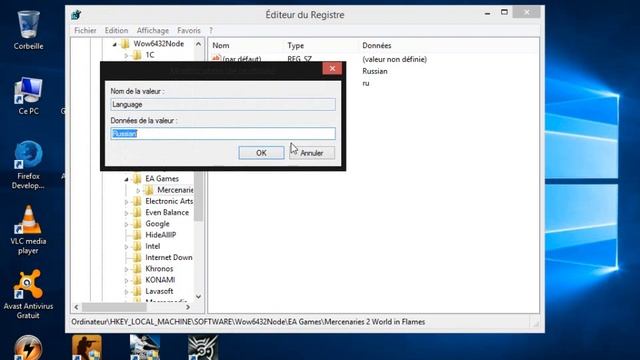Screen dimensions: 640x360
Task: Collapse the EA Games tree node
Action: tap(126, 179)
